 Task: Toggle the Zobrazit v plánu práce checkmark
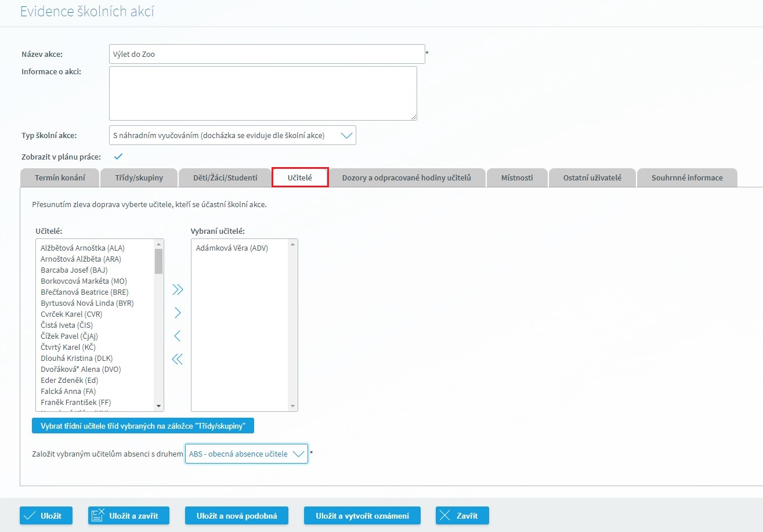[118, 156]
